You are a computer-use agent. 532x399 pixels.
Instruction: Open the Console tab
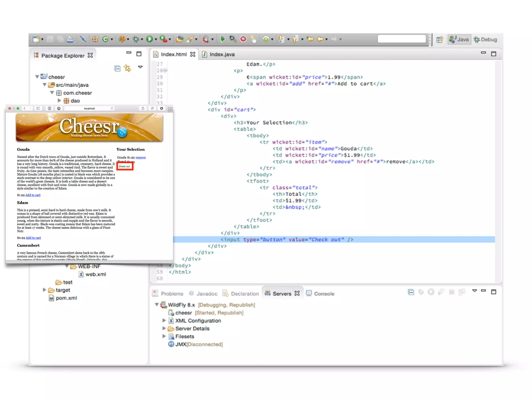click(x=324, y=294)
